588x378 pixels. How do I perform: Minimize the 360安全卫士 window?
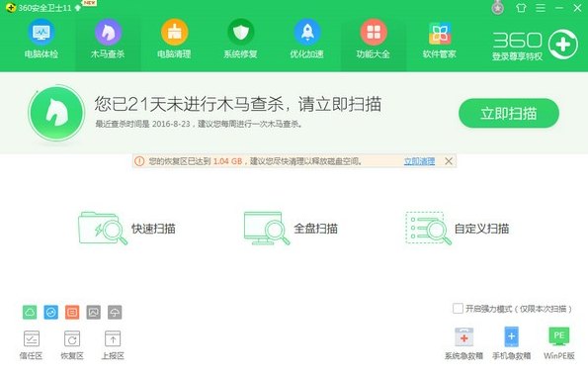pos(559,8)
